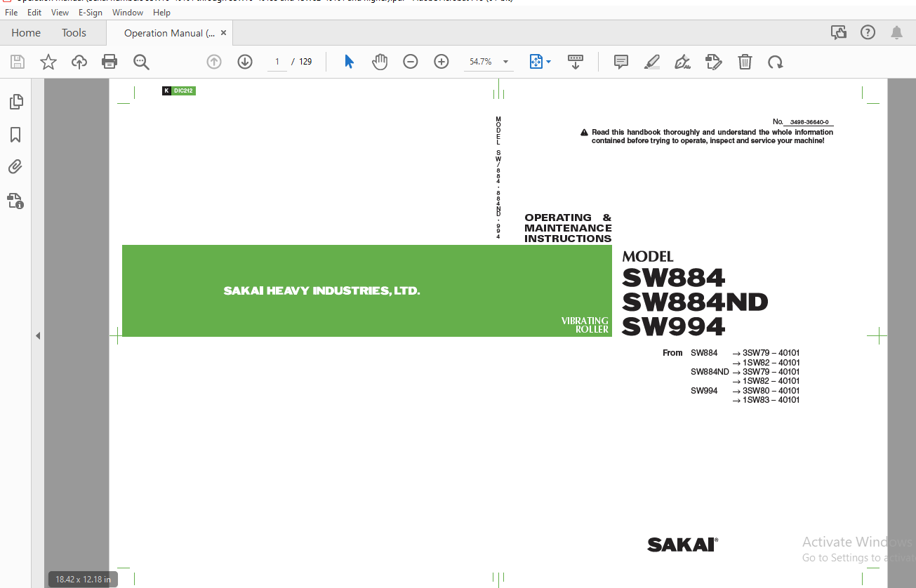Select the Hand pan tool
The image size is (916, 588).
click(x=380, y=62)
